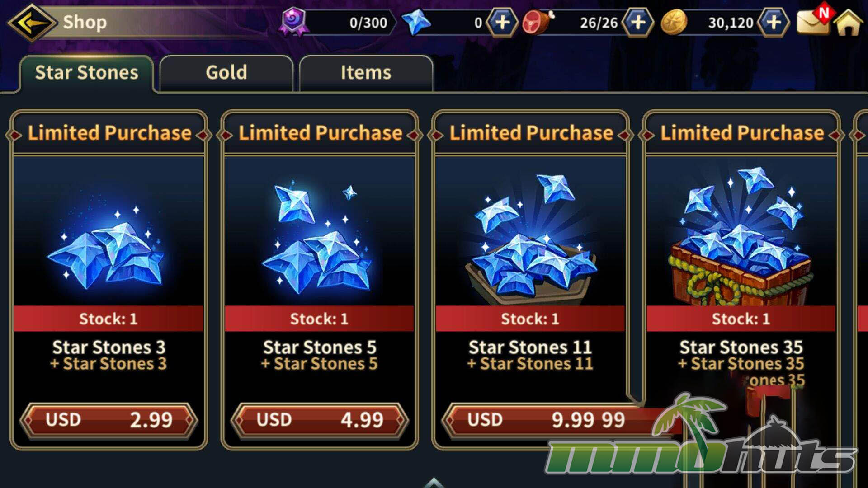Switch to the Gold tab
Image resolution: width=868 pixels, height=488 pixels.
coord(226,73)
